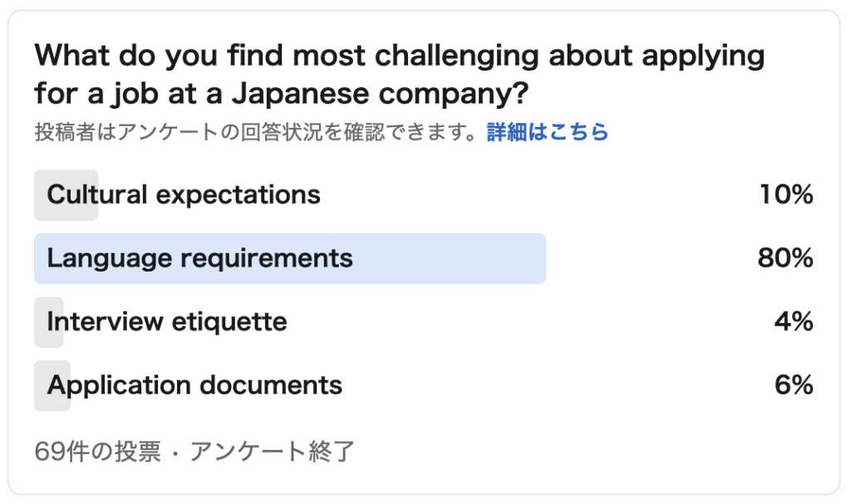Open the 詳細はこちら link

[548, 132]
